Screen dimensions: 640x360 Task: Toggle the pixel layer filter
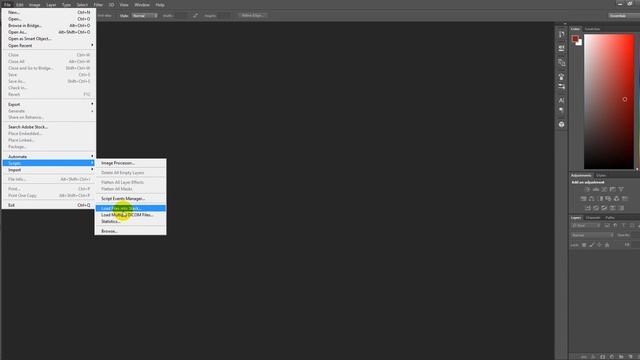pyautogui.click(x=607, y=225)
